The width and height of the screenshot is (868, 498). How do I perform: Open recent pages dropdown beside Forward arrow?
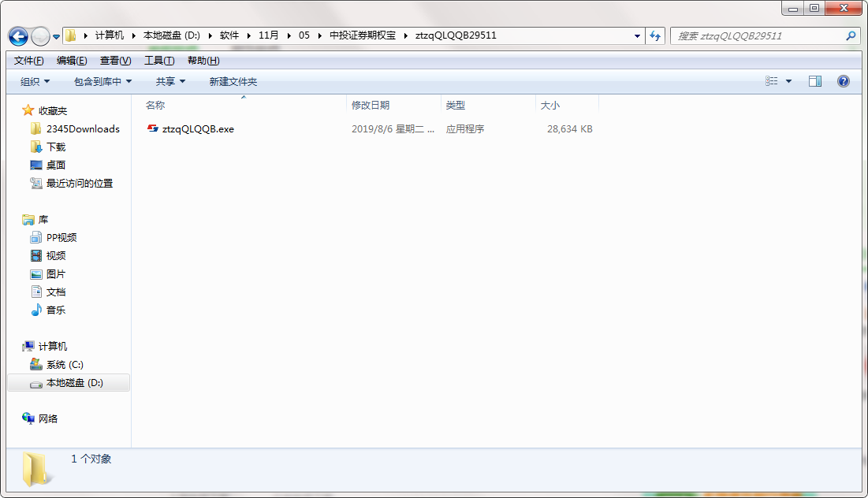(x=56, y=37)
